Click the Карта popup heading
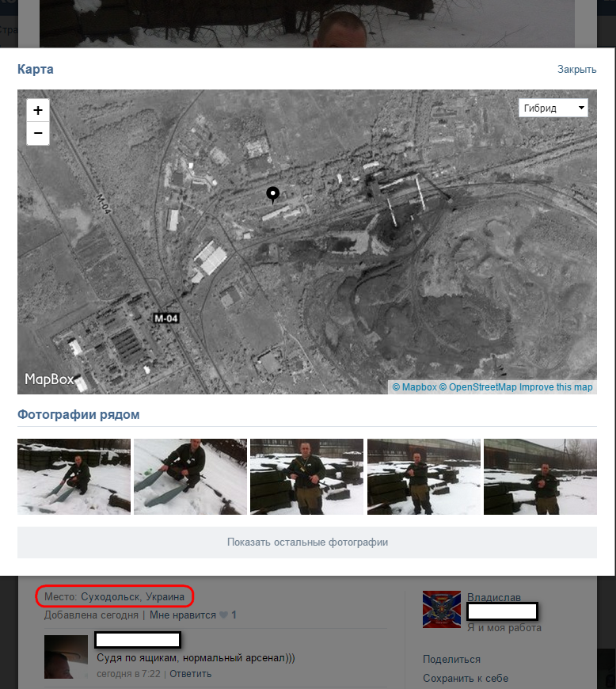 36,69
